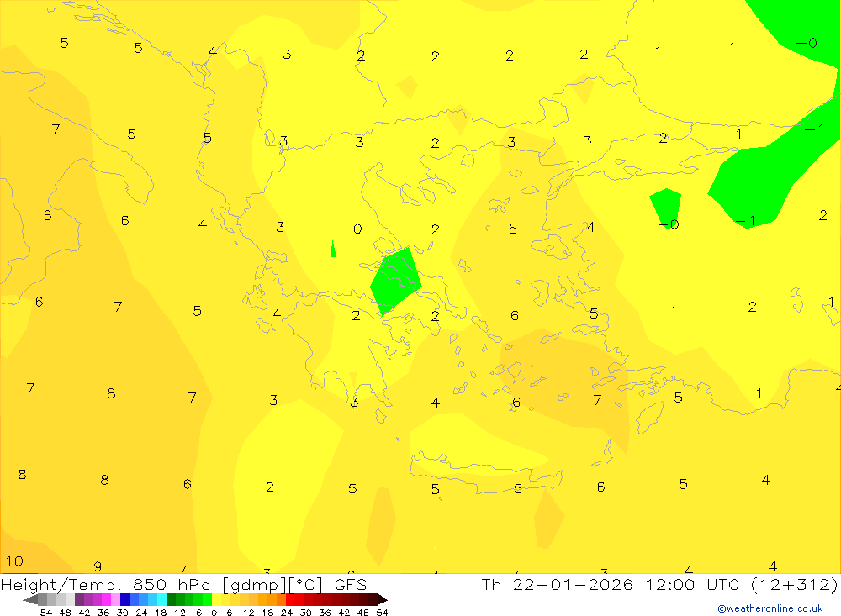This screenshot has width=841, height=616.
Task: Open the weatheronline.co.uk copyright link
Action: coord(770,608)
